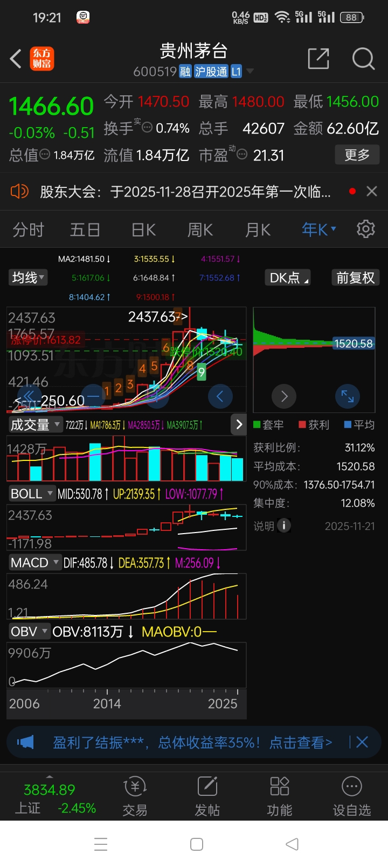388x868 pixels.
Task: Tap the 融 margin tag
Action: coord(185,71)
